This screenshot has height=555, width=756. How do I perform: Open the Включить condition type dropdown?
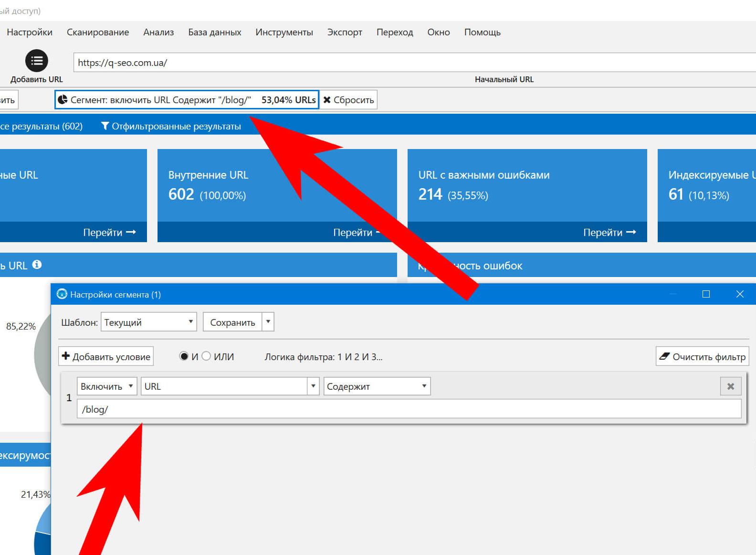click(x=107, y=386)
